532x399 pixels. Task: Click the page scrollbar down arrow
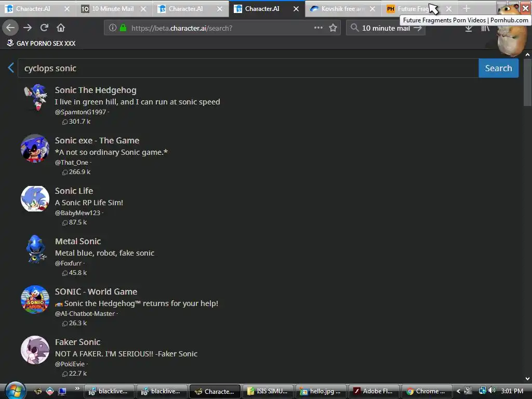527,378
